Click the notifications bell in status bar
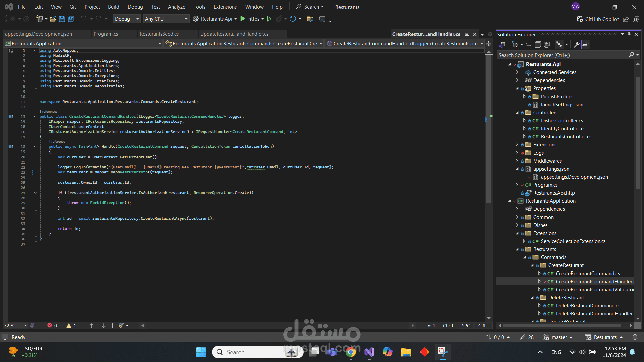This screenshot has width=644, height=362. (x=635, y=337)
